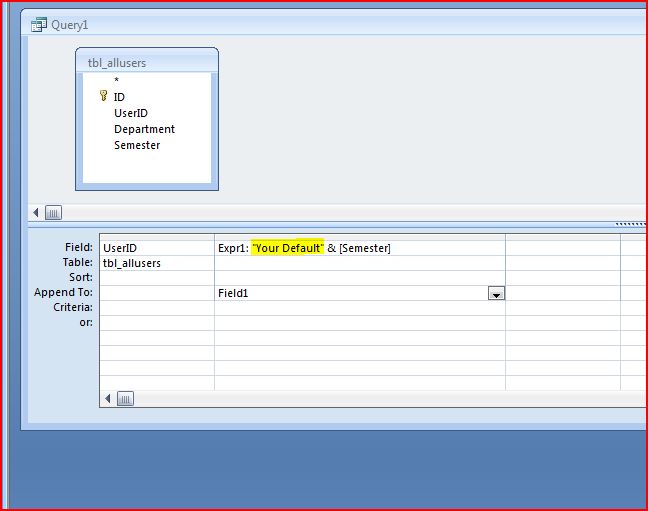This screenshot has width=648, height=511.
Task: Click the Criteria cell under Expr1 column
Action: 360,308
